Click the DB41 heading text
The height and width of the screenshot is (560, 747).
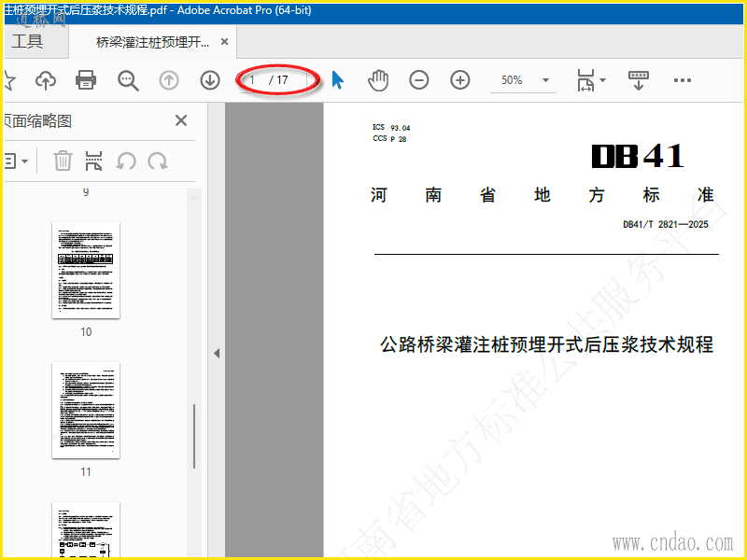pos(638,156)
